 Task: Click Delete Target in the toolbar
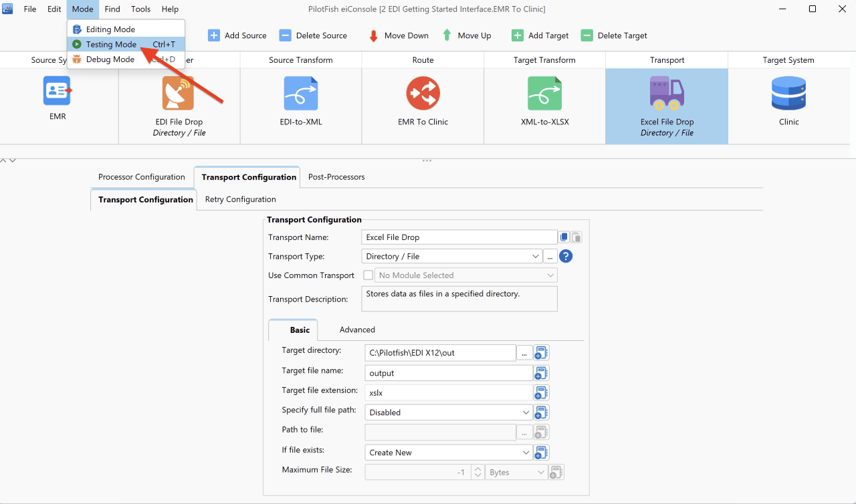click(x=614, y=35)
